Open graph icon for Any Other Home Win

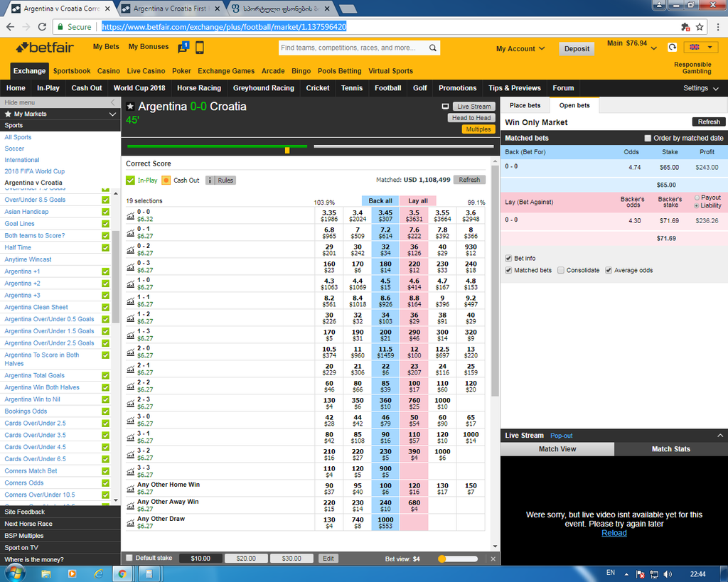pos(131,489)
